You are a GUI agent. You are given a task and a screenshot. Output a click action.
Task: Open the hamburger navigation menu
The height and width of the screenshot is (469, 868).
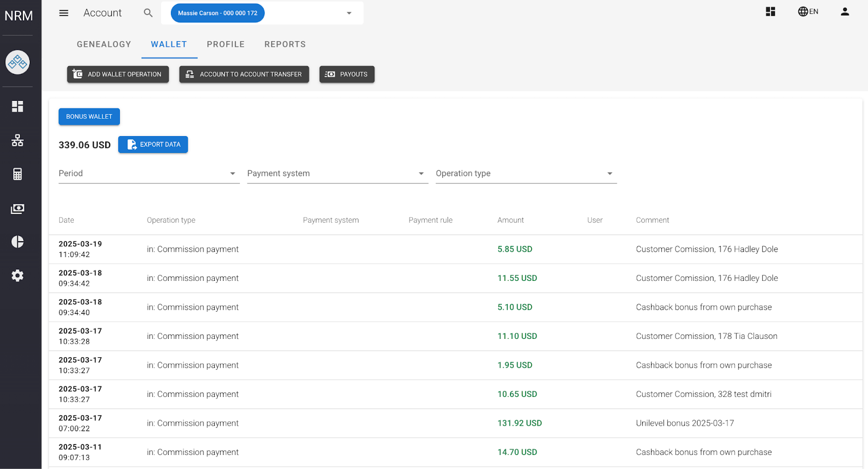[63, 13]
